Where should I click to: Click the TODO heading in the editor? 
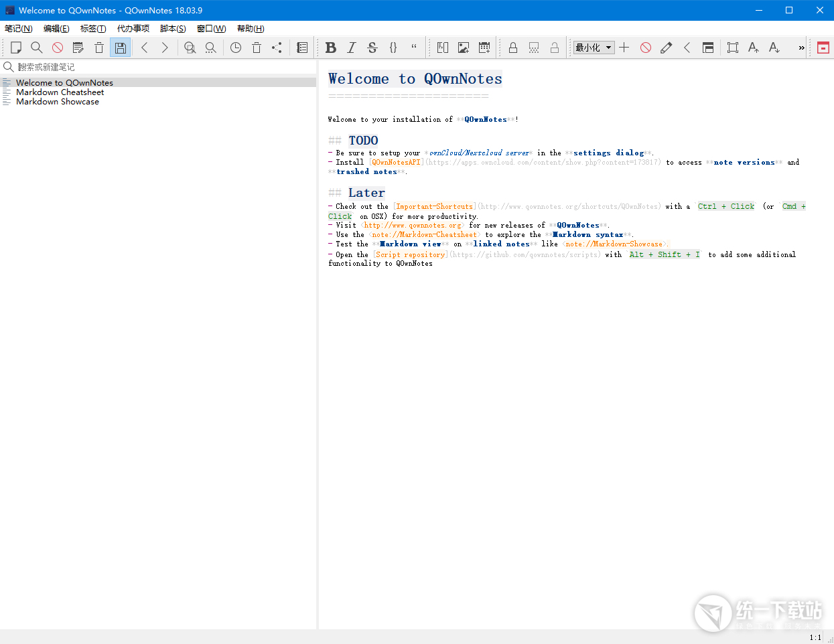[x=363, y=141]
